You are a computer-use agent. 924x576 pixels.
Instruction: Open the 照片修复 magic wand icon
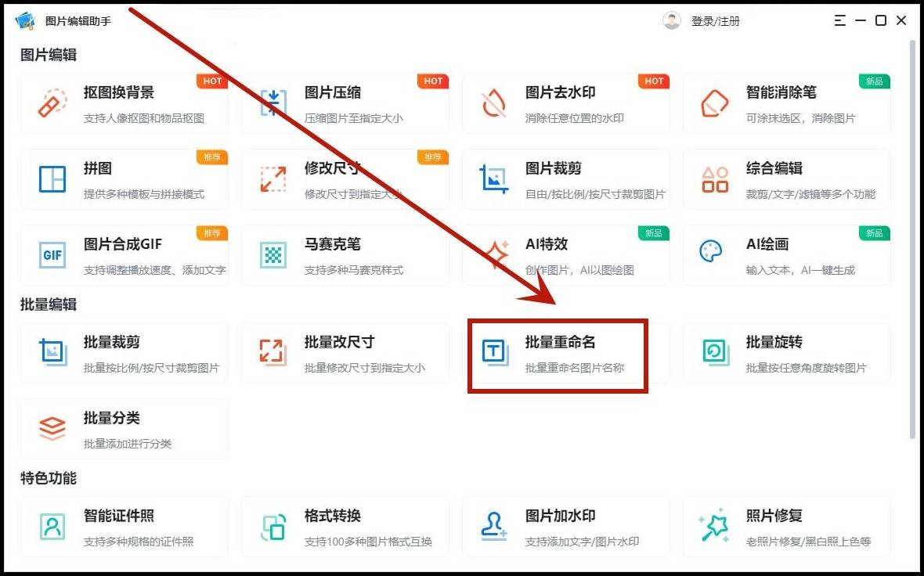pos(713,526)
